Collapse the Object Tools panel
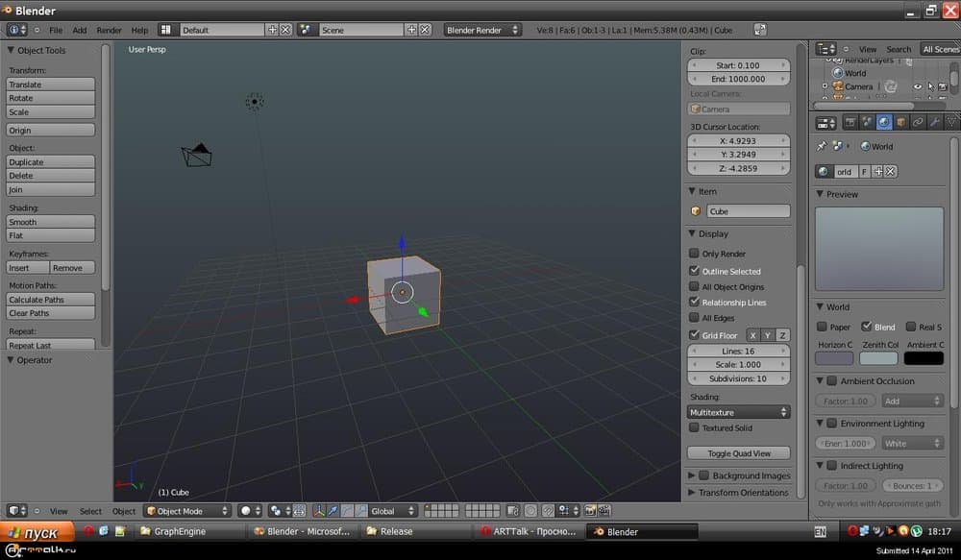Viewport: 961px width, 560px height. 11,50
